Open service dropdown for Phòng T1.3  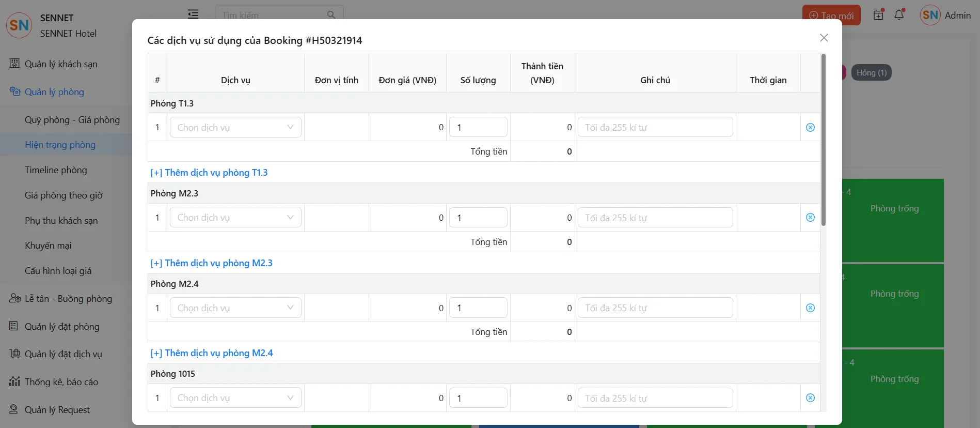[x=235, y=127]
